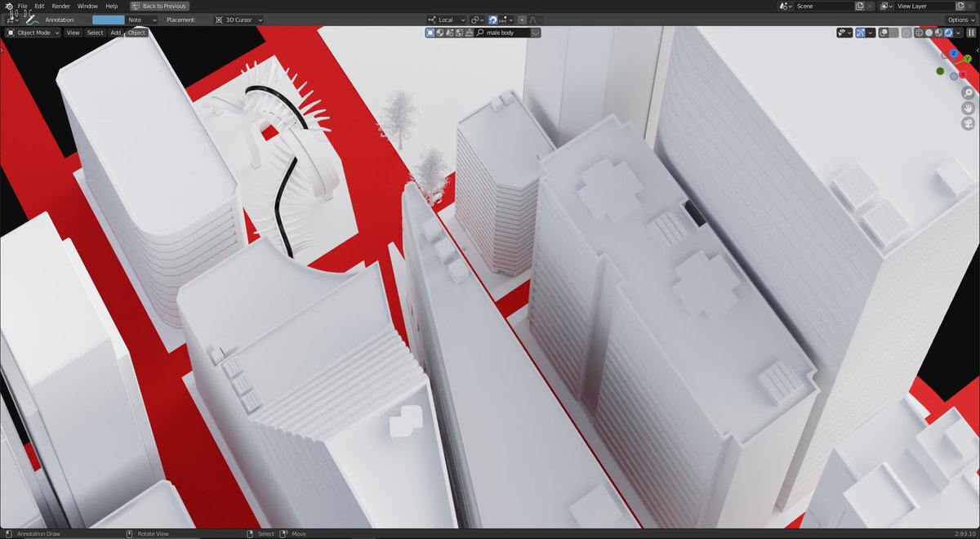Open the viewport Select menu
Screen dimensions: 980x539
[x=96, y=33]
